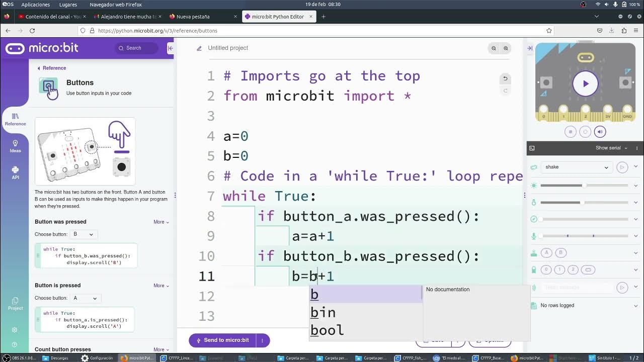The image size is (644, 362).
Task: Toggle pin 0 touch
Action: pyautogui.click(x=546, y=270)
